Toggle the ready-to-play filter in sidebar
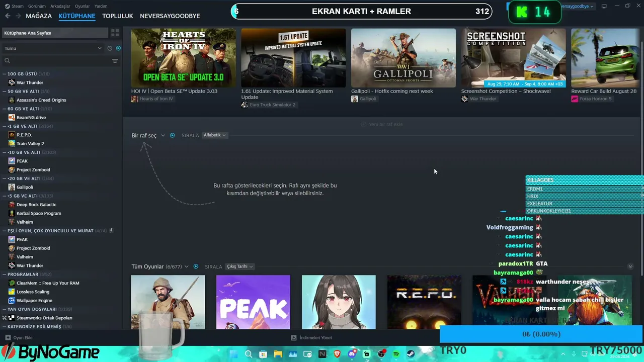The width and height of the screenshot is (644, 362). coord(118,48)
